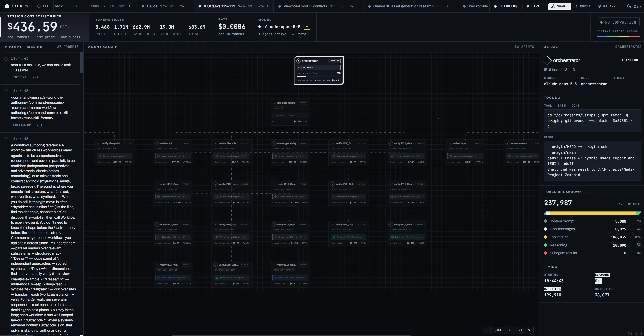644x336 pixels.
Task: Click the FOLLOW-UP prompt tag
Action: pyautogui.click(x=22, y=125)
